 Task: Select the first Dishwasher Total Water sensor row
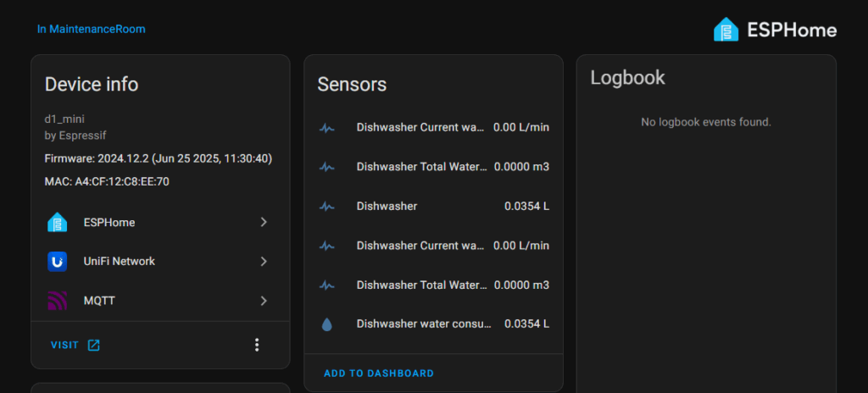(x=433, y=167)
